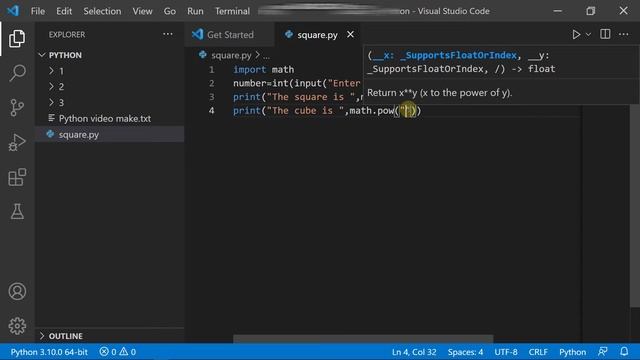Open the Search view
Viewport: 640px width, 360px height.
[17, 73]
